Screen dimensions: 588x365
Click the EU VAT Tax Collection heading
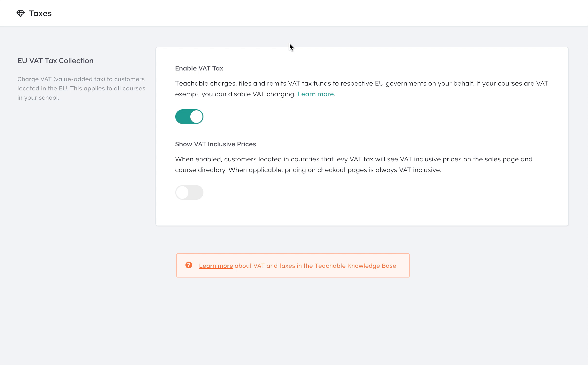[x=55, y=61]
